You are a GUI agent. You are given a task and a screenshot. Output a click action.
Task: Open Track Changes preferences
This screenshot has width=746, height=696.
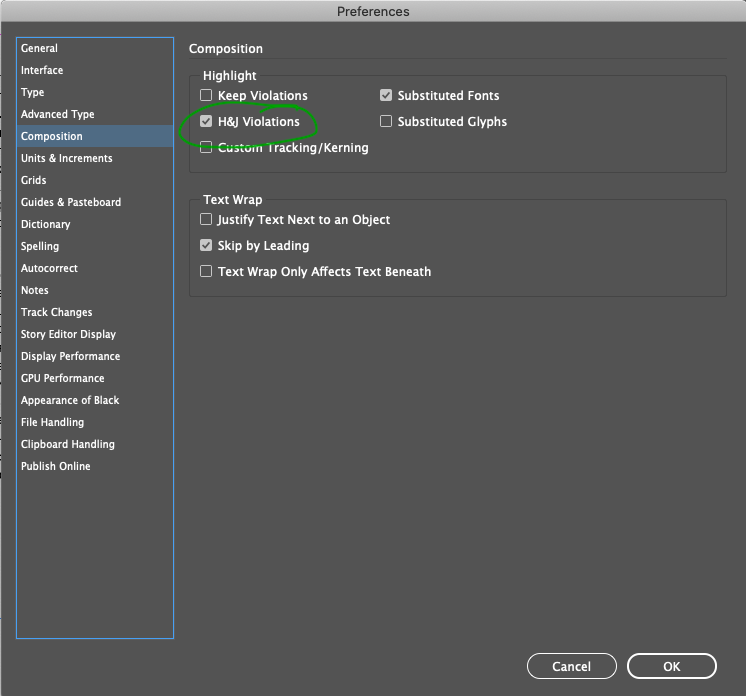click(x=95, y=312)
